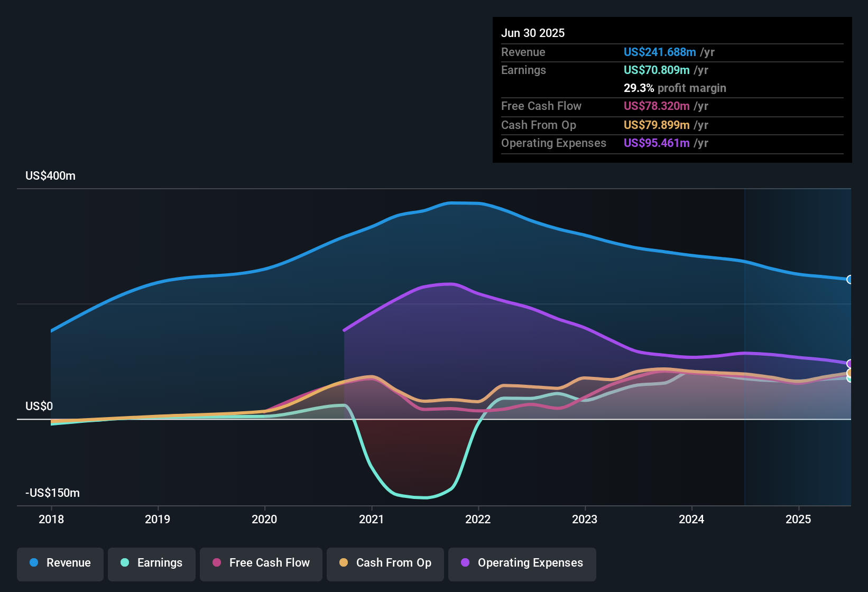Image resolution: width=868 pixels, height=592 pixels.
Task: Toggle the Earnings series visibility
Action: tap(151, 563)
